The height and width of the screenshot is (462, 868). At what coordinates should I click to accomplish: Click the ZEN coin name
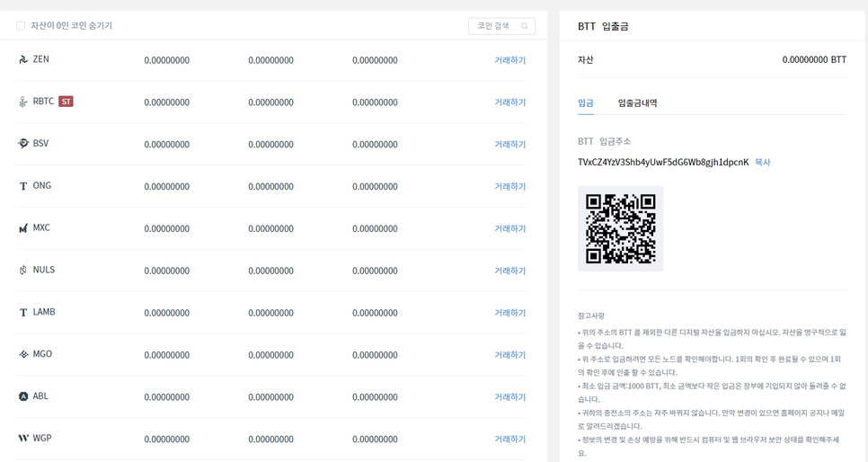pos(41,59)
